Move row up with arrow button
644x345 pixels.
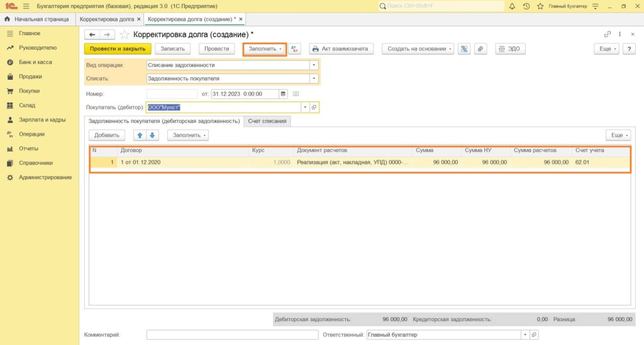(140, 135)
